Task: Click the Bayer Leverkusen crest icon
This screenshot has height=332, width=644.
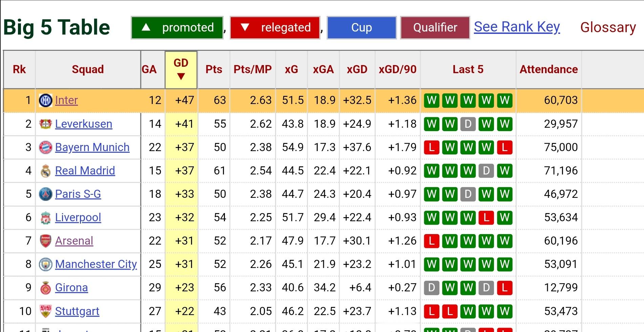Action: click(45, 124)
